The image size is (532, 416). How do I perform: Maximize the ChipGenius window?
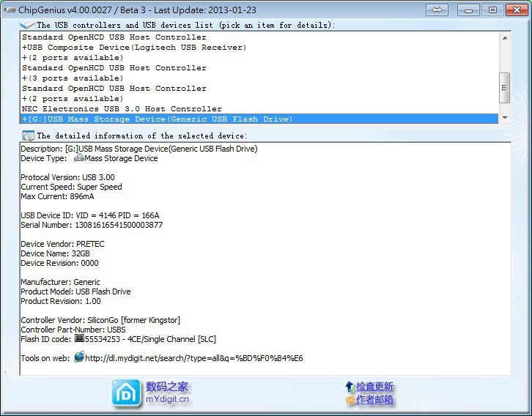492,10
